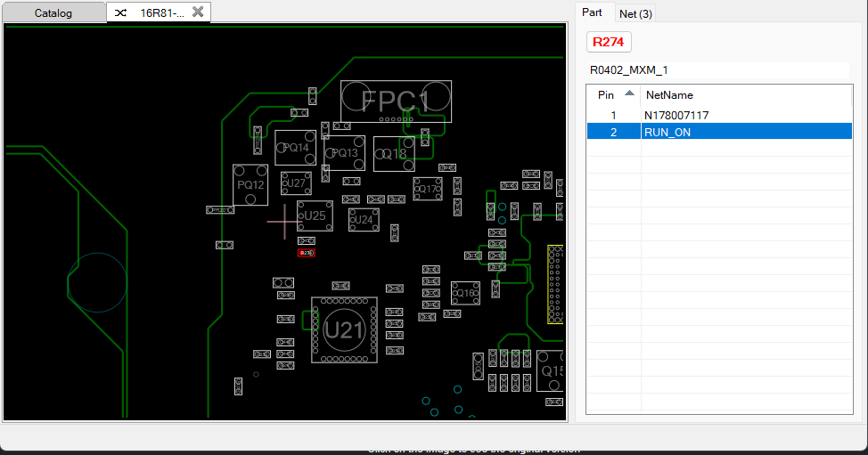The height and width of the screenshot is (455, 868).
Task: Switch to the Catalog tab
Action: (53, 13)
